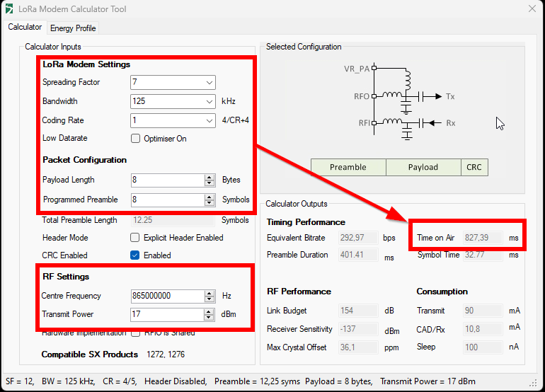Select the Calculator tab
The height and width of the screenshot is (392, 545).
[25, 28]
